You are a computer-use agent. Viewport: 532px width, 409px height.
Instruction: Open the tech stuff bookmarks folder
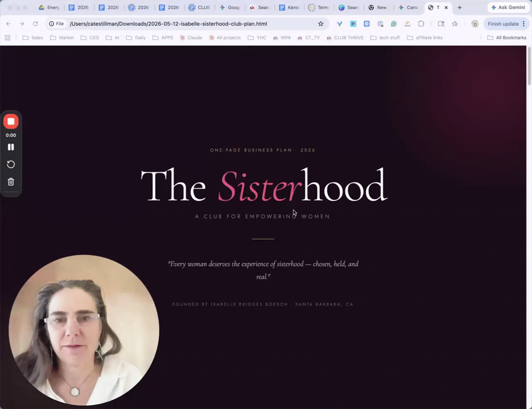point(385,37)
